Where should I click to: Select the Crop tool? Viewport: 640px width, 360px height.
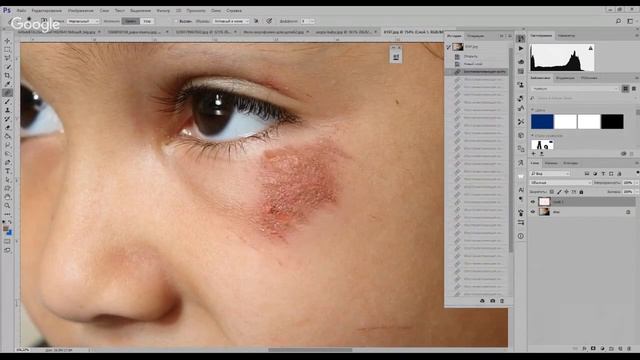(x=7, y=76)
